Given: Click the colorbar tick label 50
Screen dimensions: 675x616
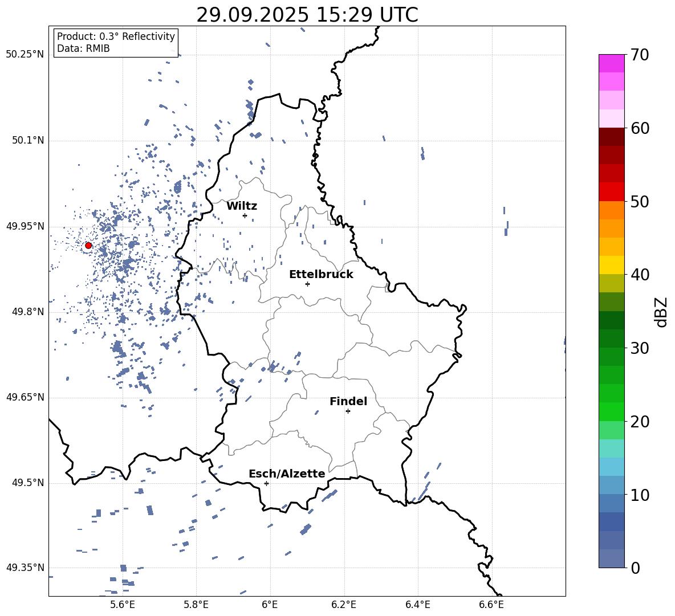Looking at the screenshot, I should pos(640,201).
